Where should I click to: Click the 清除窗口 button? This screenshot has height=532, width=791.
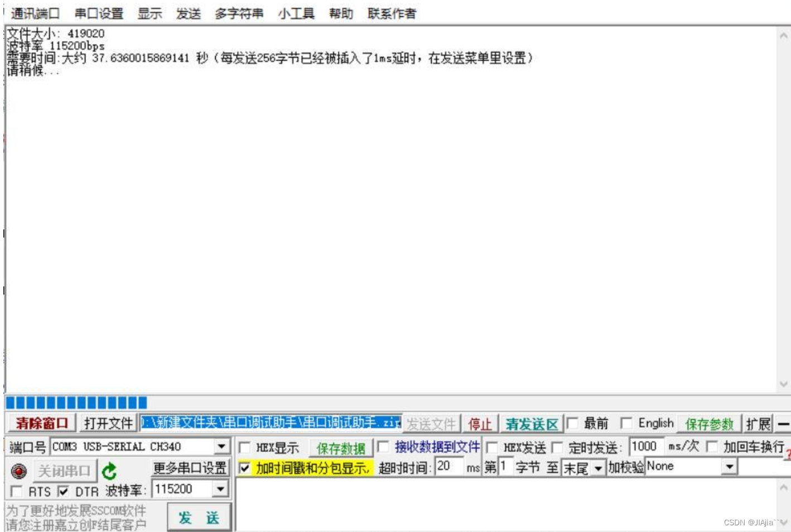(42, 423)
